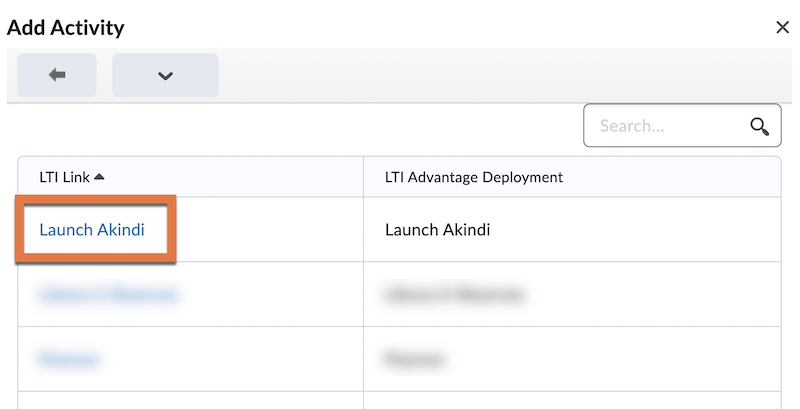This screenshot has height=409, width=800.
Task: Focus the Search text field
Action: pos(665,126)
